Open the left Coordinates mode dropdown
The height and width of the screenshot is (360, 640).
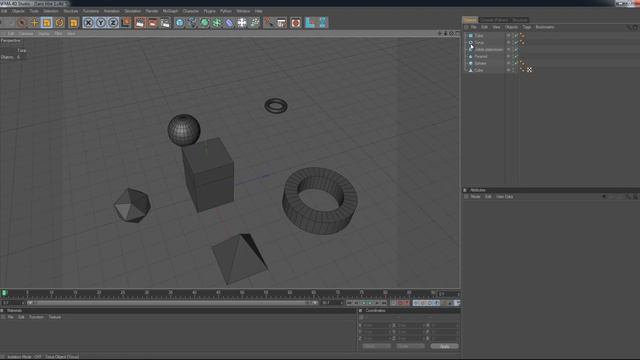coord(376,346)
